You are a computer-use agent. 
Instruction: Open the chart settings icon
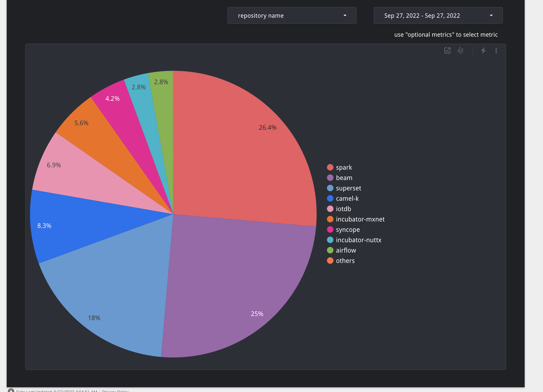point(447,51)
